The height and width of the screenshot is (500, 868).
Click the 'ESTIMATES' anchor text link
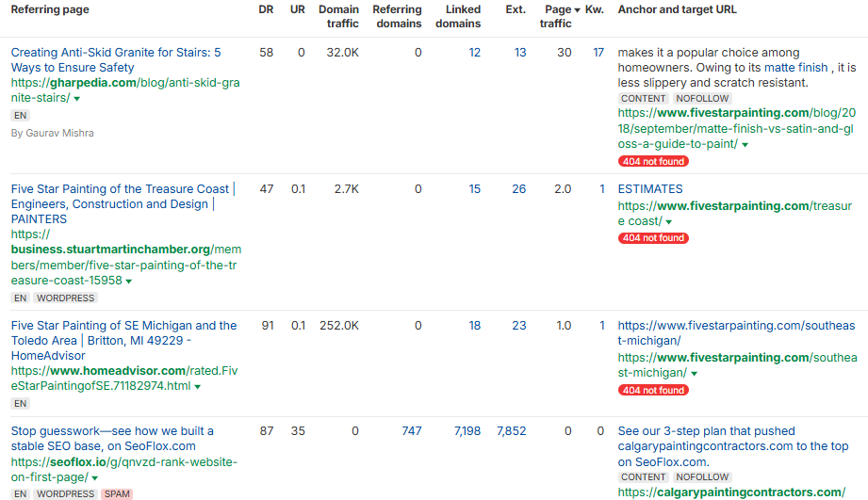click(x=650, y=189)
